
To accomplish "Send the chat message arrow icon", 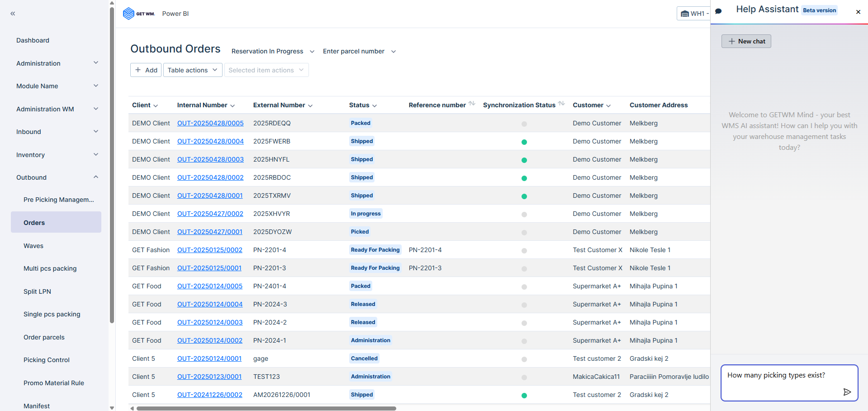I will point(847,392).
